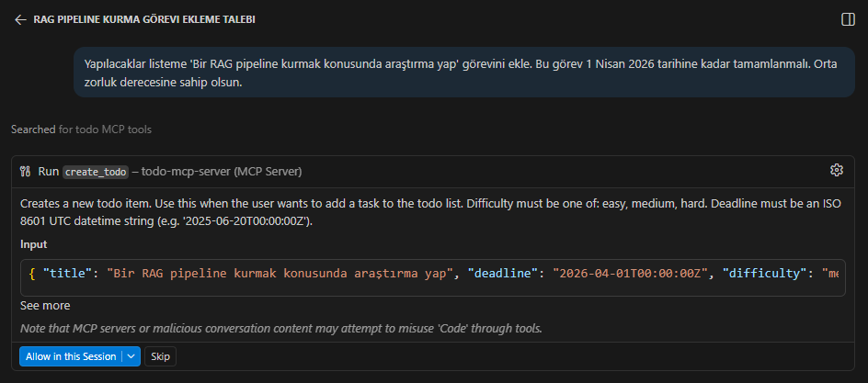Image resolution: width=868 pixels, height=383 pixels.
Task: Toggle the secondary sidebar layout icon
Action: pyautogui.click(x=848, y=19)
